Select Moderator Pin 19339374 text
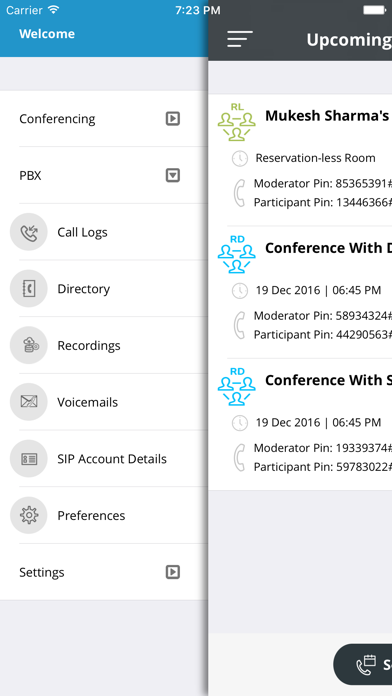The image size is (392, 696). coord(323,448)
